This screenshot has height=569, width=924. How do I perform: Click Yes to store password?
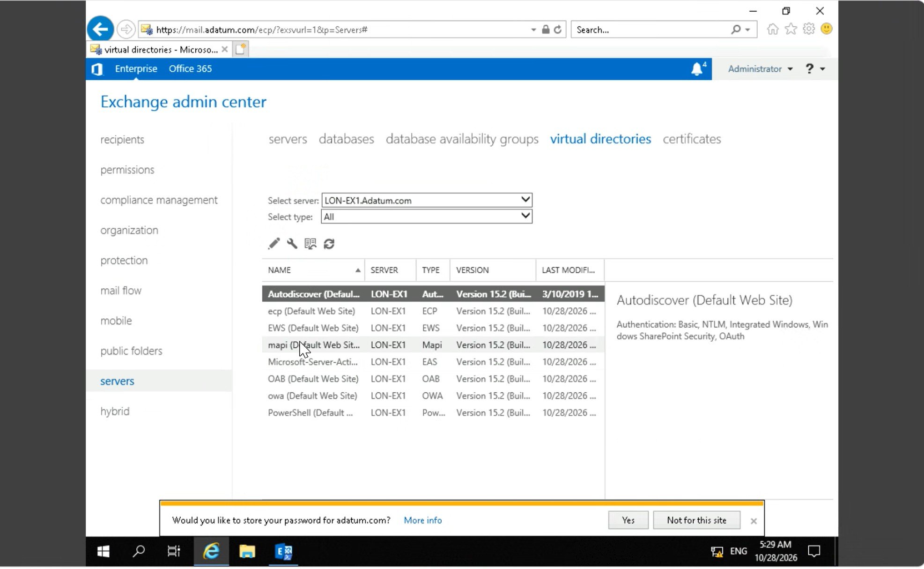(x=628, y=520)
